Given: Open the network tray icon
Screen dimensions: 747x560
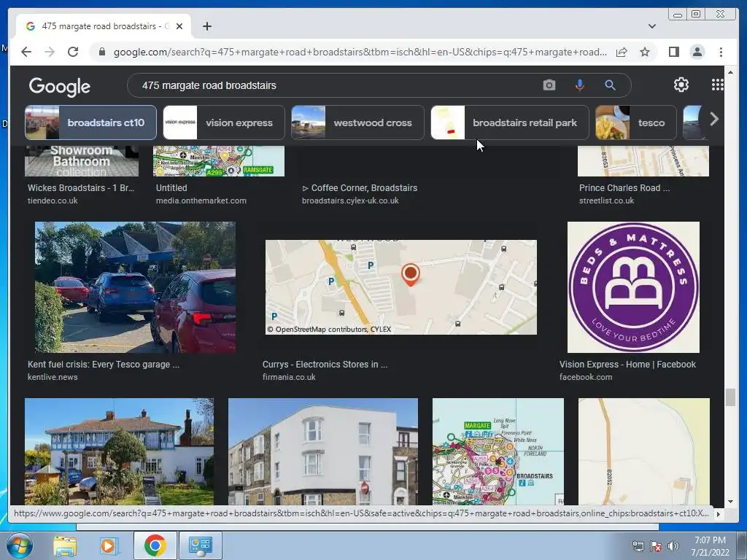Looking at the screenshot, I should (x=638, y=546).
